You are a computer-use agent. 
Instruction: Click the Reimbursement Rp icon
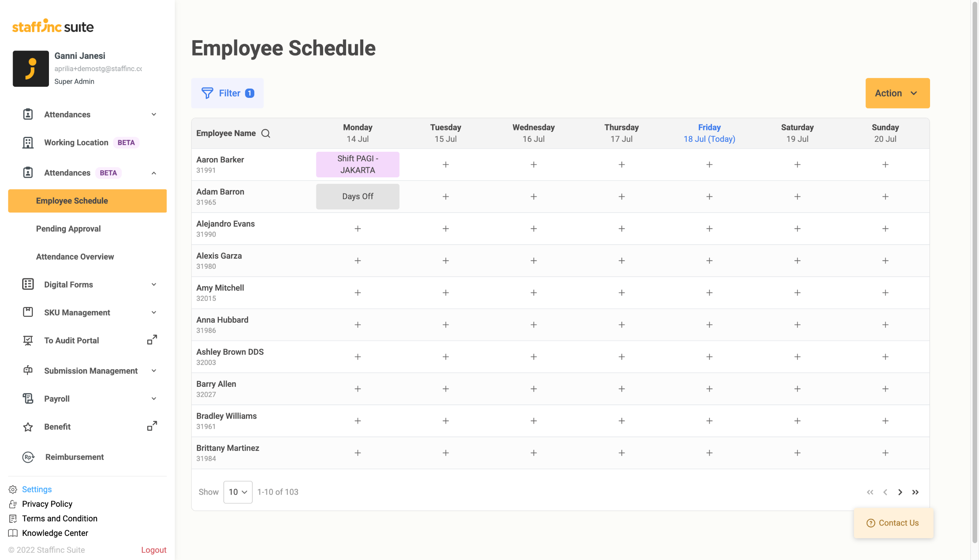28,457
